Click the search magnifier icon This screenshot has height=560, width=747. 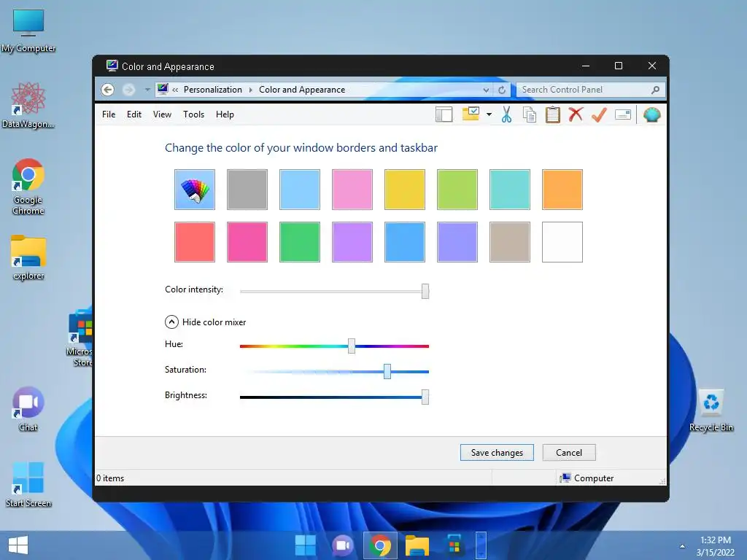[656, 90]
